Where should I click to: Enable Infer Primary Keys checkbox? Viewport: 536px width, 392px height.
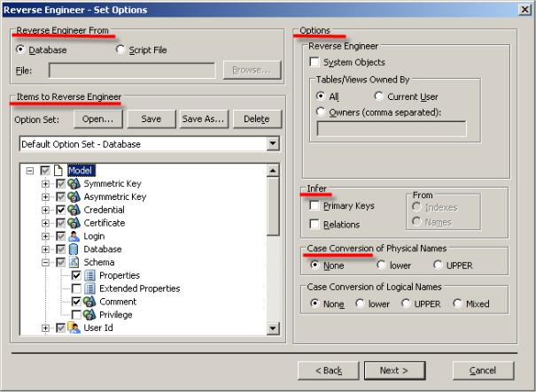315,205
